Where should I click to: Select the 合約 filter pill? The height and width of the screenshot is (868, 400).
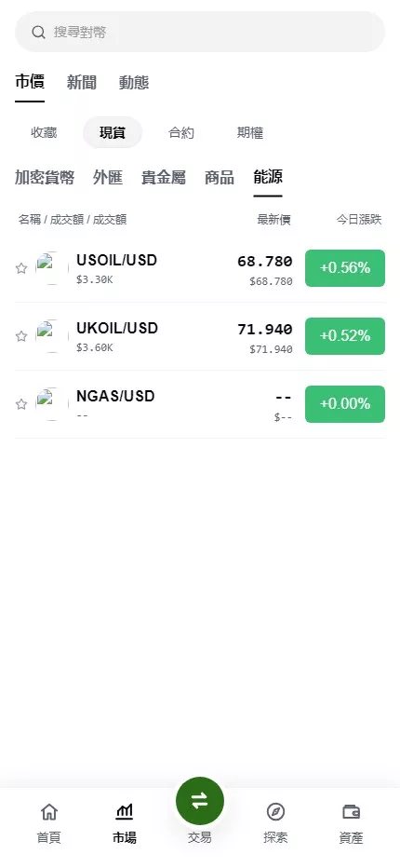click(181, 133)
